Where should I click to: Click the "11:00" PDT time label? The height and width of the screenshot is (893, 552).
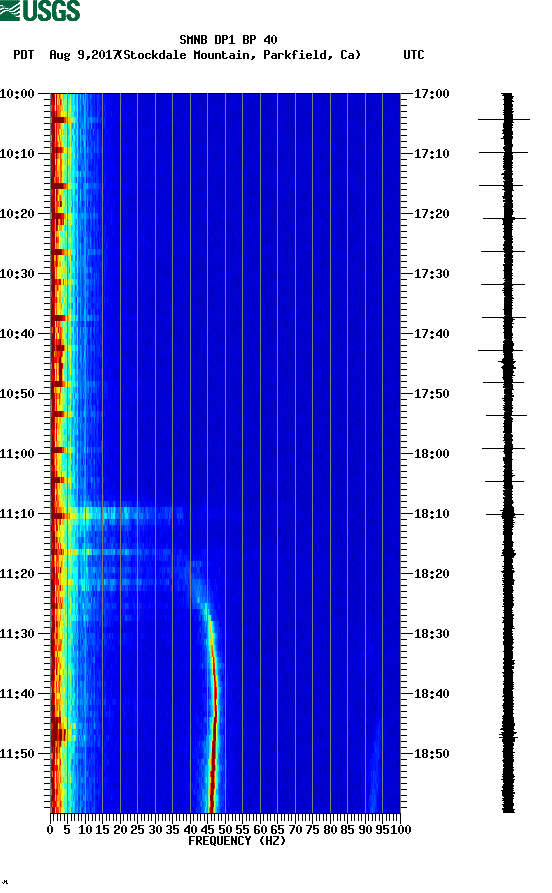point(17,453)
